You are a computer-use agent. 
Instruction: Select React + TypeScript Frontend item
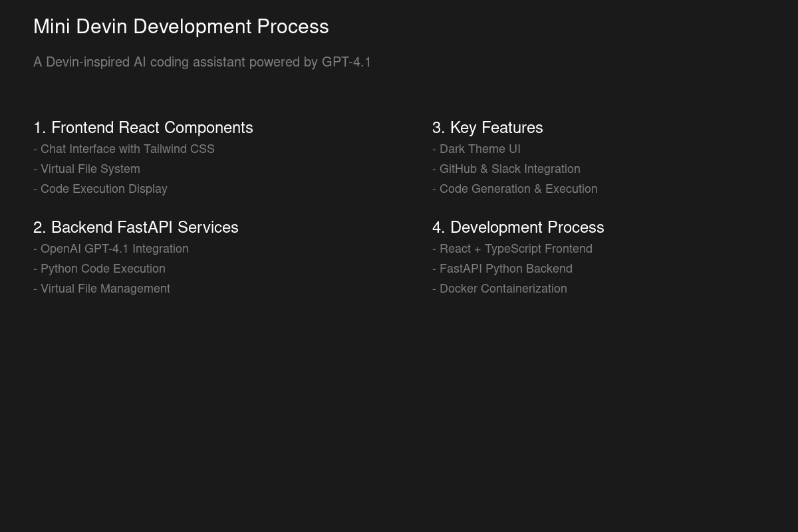(x=513, y=249)
